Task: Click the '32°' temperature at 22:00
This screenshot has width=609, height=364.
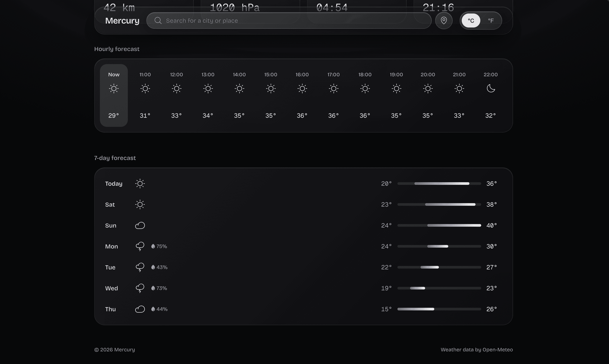Action: (491, 116)
